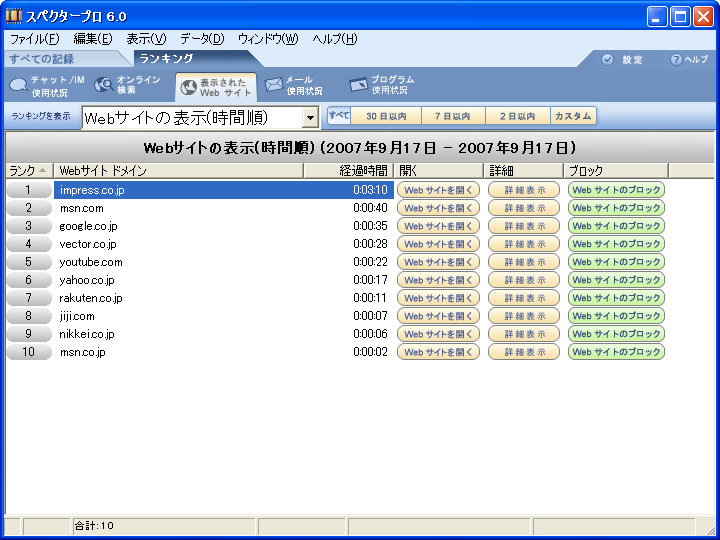Open the メール使用状況 section
This screenshot has width=720, height=540.
point(294,85)
